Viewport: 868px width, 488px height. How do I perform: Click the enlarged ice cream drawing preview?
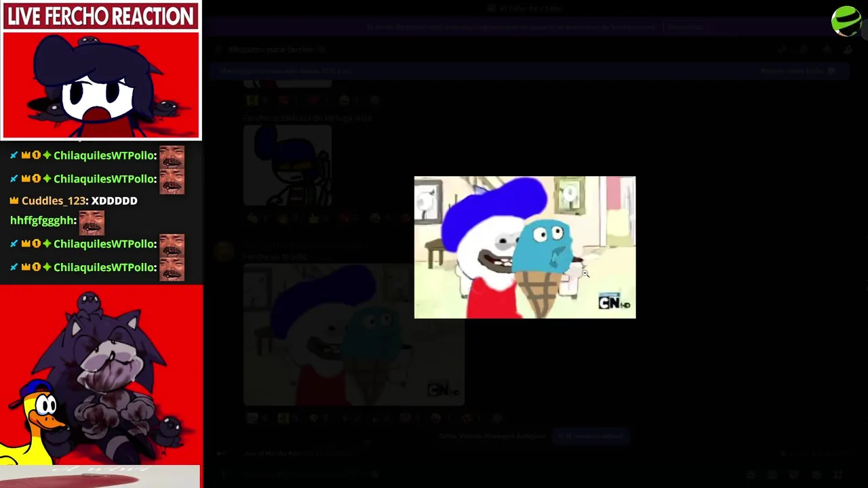click(525, 247)
